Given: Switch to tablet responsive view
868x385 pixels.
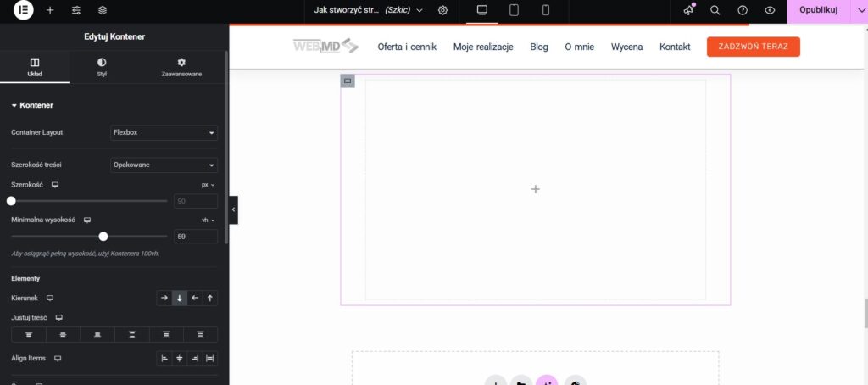Looking at the screenshot, I should click(x=514, y=10).
